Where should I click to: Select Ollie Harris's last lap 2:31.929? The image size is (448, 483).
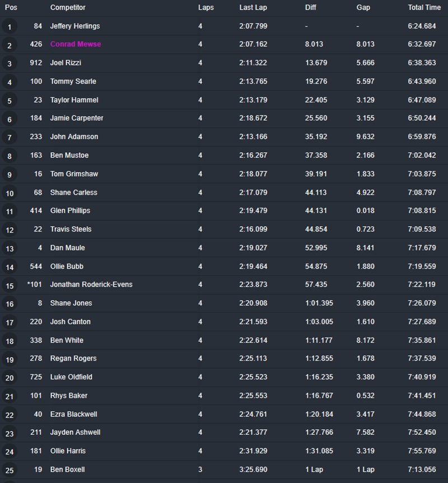click(253, 451)
